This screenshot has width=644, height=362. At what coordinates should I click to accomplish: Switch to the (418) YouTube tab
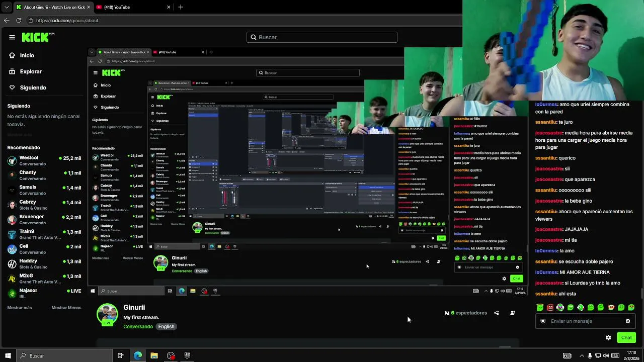click(133, 7)
